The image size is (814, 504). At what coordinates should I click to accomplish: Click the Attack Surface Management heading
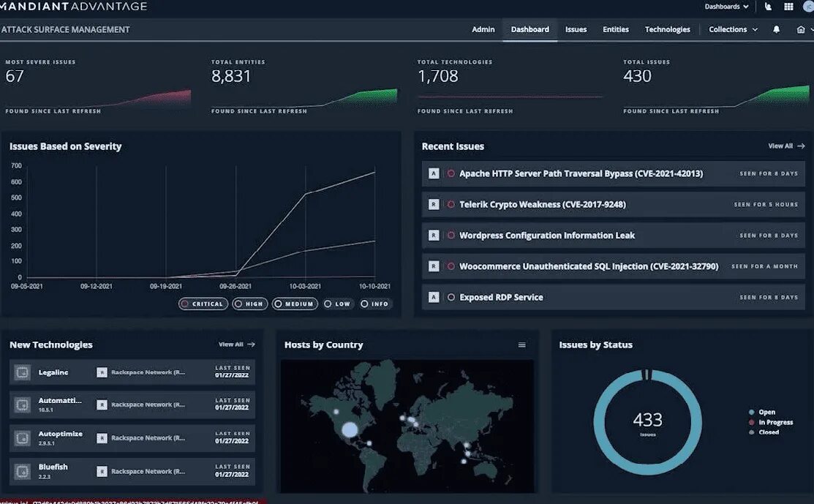point(65,29)
